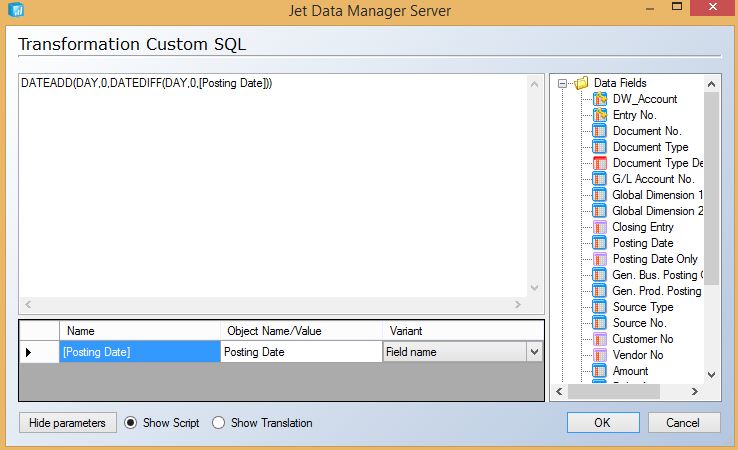Select the G/L Account No. tree item
738x450 pixels.
click(653, 179)
